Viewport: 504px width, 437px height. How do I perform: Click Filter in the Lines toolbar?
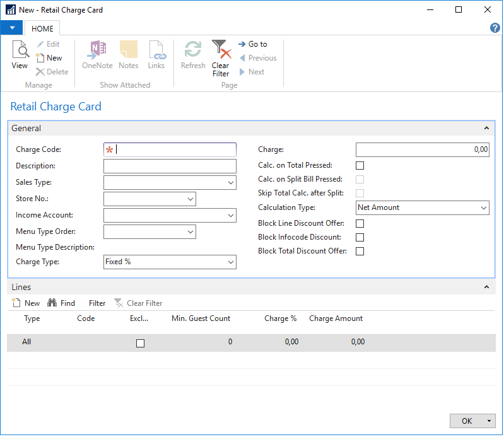pyautogui.click(x=97, y=303)
